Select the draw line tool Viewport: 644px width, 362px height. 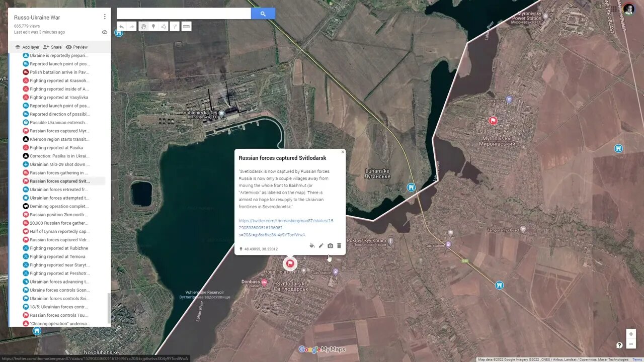point(164,27)
